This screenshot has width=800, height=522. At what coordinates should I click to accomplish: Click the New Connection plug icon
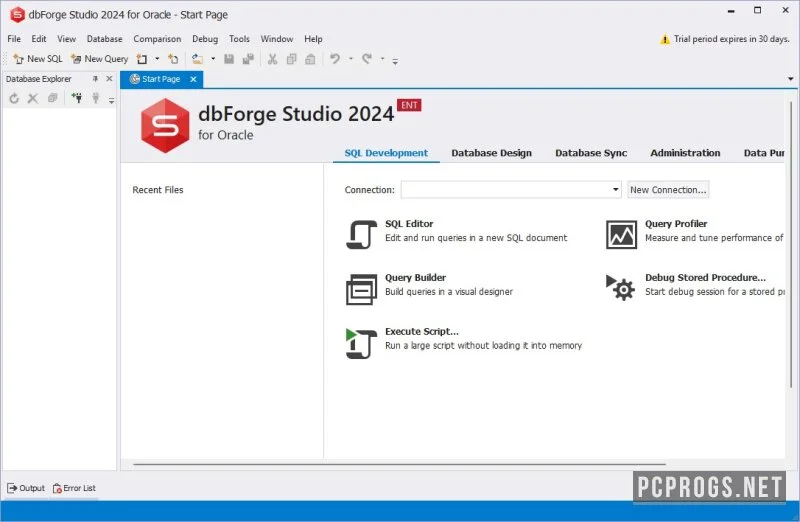[77, 98]
